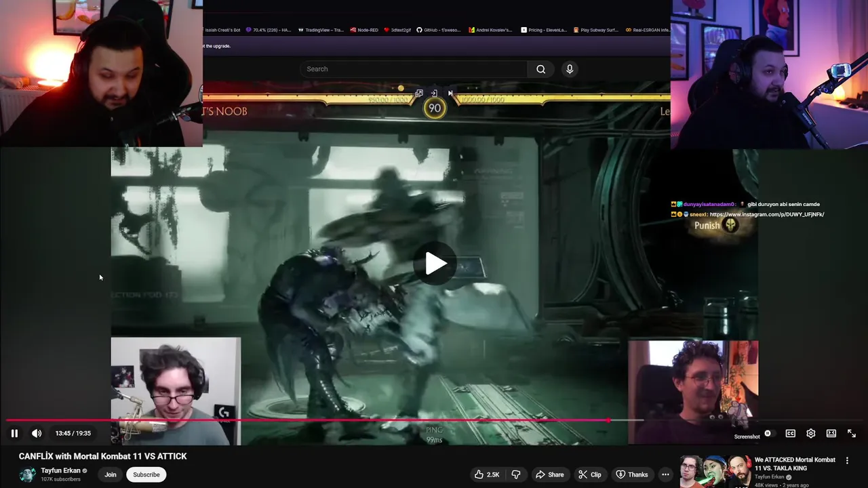Open the TradingView bookmark
The image size is (868, 488).
pos(321,30)
